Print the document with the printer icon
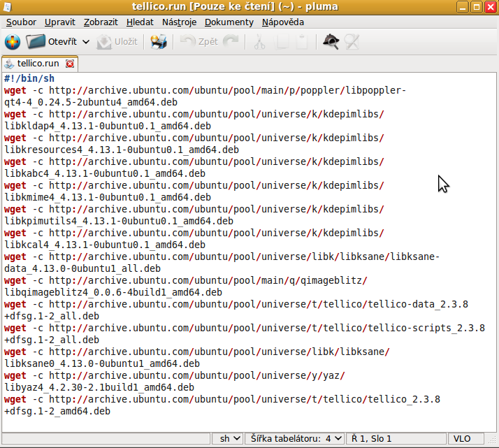The width and height of the screenshot is (499, 448). 159,42
